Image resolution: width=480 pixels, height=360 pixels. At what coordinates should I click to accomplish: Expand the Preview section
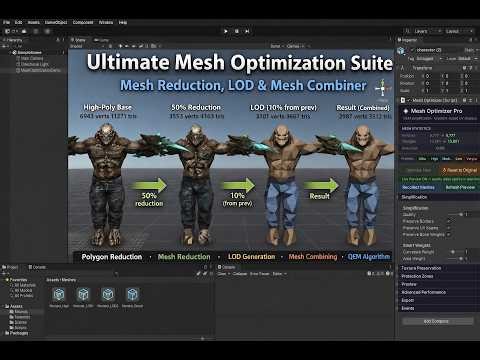(x=439, y=284)
